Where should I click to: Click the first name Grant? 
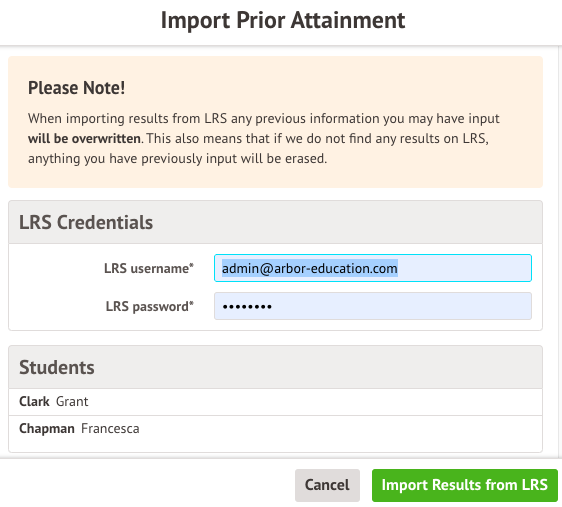point(72,402)
